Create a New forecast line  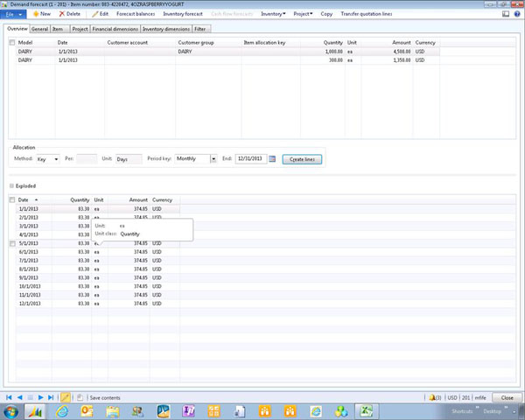(42, 14)
